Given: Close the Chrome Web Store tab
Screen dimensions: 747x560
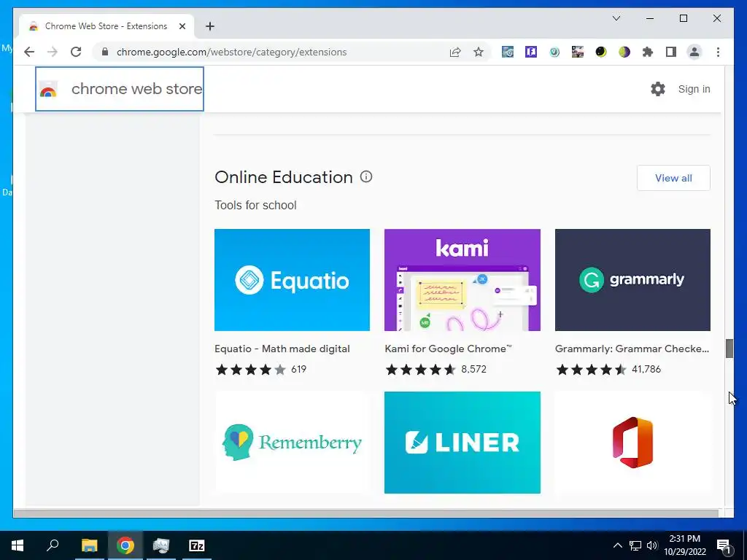Looking at the screenshot, I should pyautogui.click(x=182, y=26).
